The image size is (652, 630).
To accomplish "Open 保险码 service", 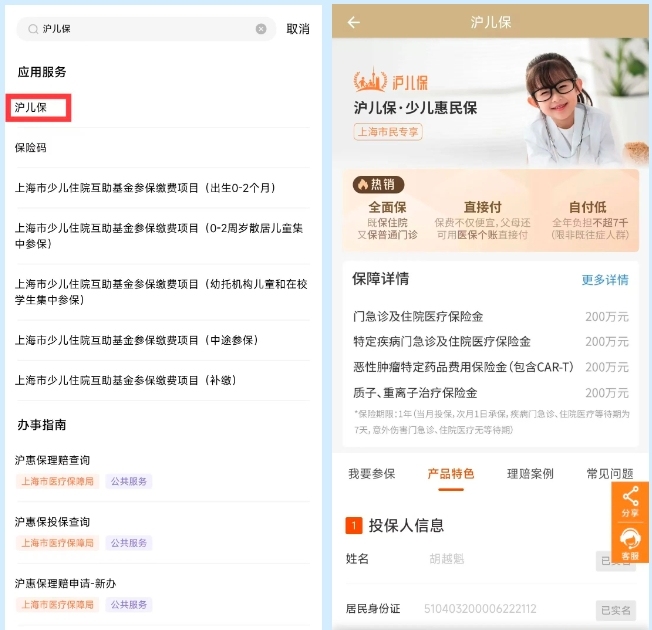I will (x=31, y=147).
